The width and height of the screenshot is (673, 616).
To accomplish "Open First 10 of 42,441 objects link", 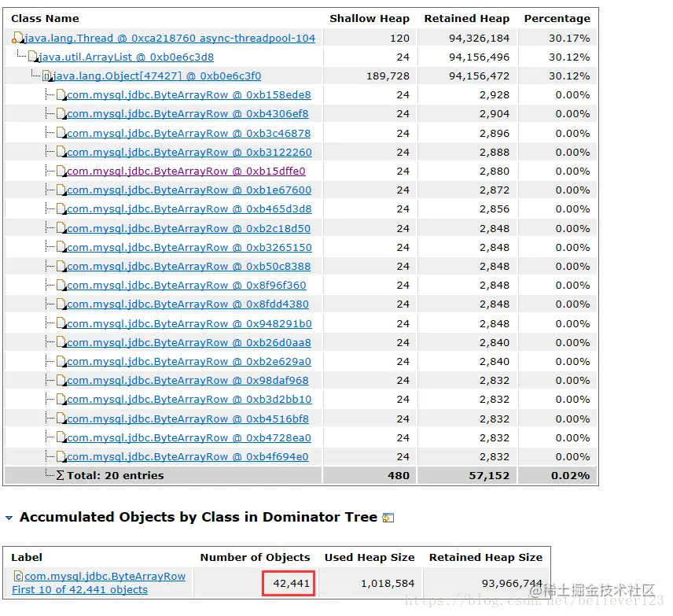I will [80, 590].
